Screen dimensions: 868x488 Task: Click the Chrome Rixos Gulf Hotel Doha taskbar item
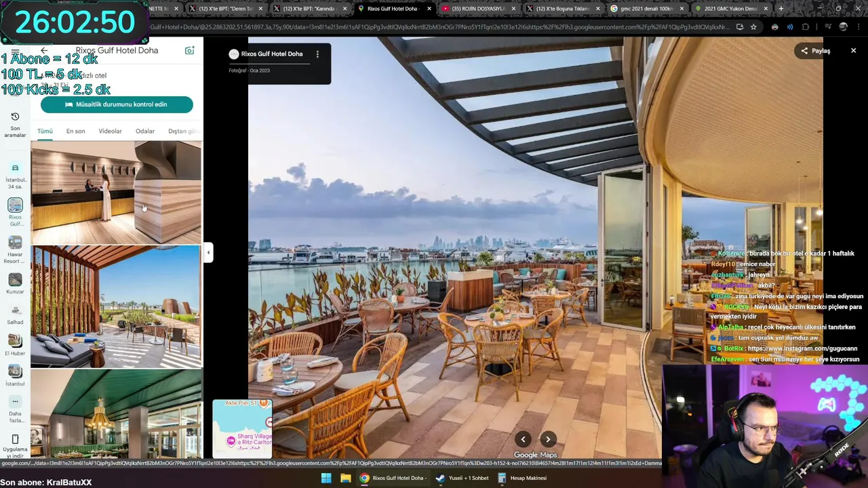click(x=393, y=478)
